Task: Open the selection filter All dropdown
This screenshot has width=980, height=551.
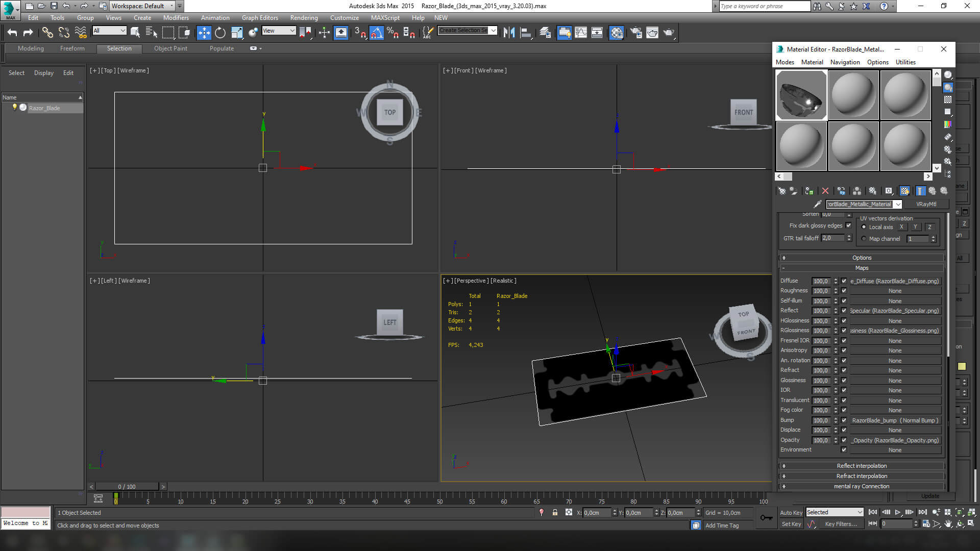Action: [x=109, y=31]
